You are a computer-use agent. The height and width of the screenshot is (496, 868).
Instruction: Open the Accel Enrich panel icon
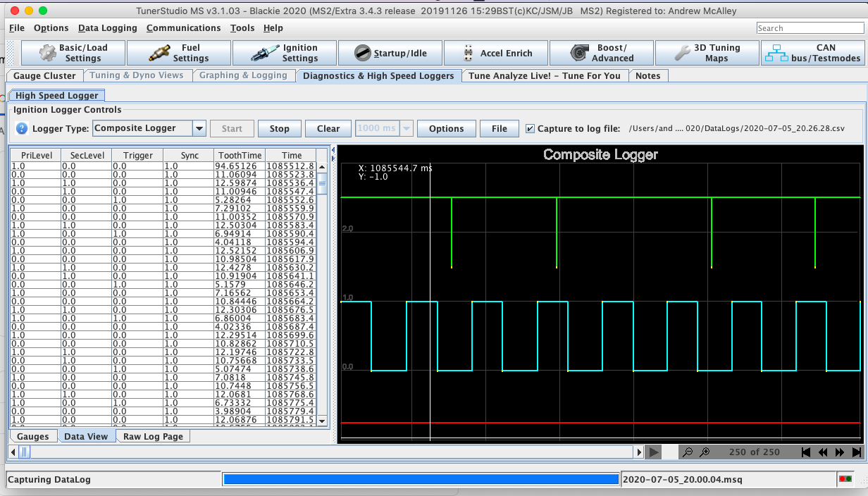[x=469, y=53]
